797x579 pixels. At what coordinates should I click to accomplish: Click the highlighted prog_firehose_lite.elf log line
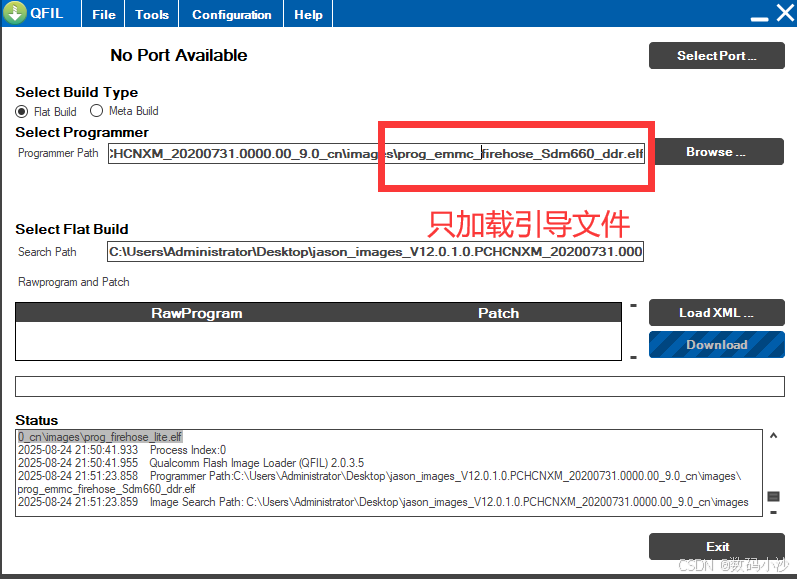coord(100,437)
